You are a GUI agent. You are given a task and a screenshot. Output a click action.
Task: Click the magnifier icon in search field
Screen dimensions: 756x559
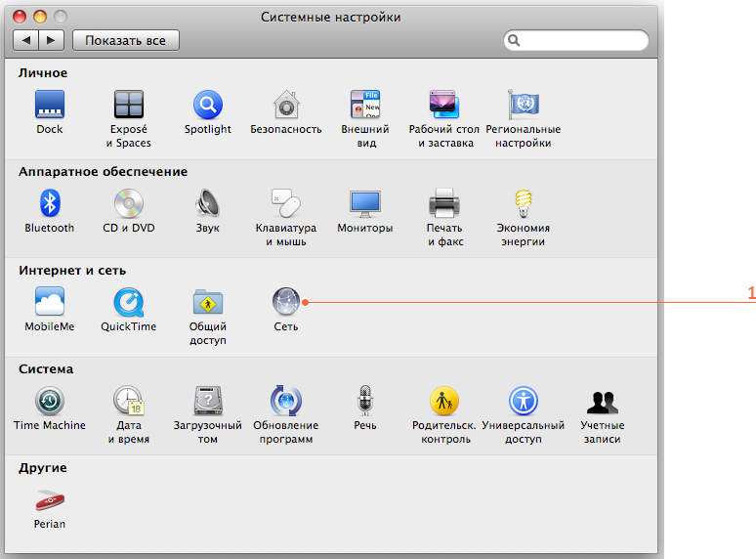click(514, 40)
